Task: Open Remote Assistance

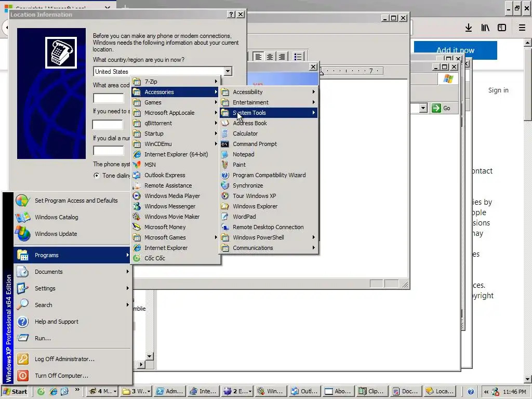Action: [x=176, y=185]
